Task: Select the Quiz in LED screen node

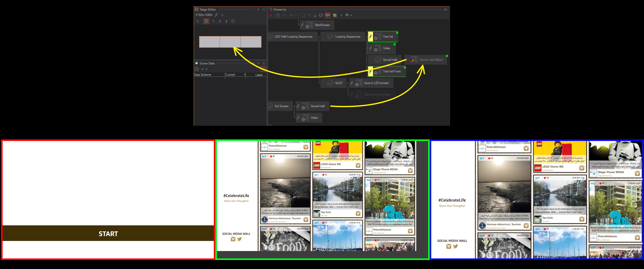Action: (376, 83)
